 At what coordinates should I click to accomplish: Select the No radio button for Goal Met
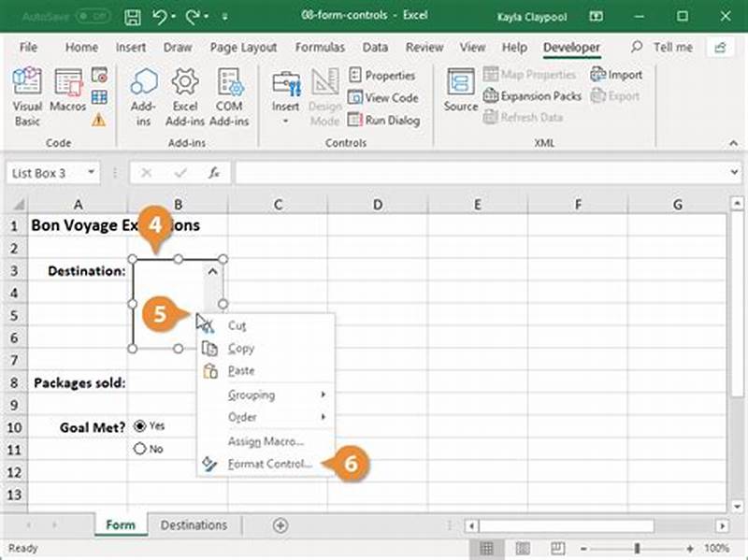142,449
